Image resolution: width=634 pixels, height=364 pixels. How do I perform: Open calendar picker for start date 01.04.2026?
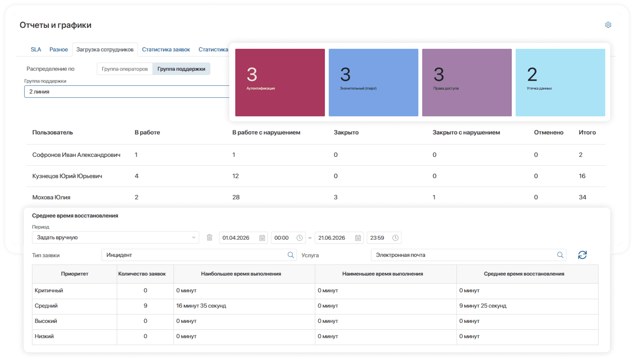(x=262, y=238)
